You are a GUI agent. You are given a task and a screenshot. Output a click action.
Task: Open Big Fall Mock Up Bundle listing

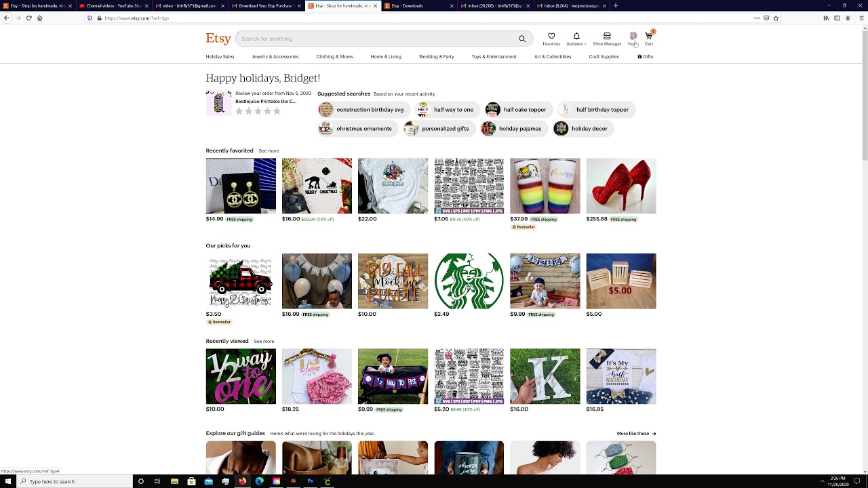pyautogui.click(x=393, y=281)
